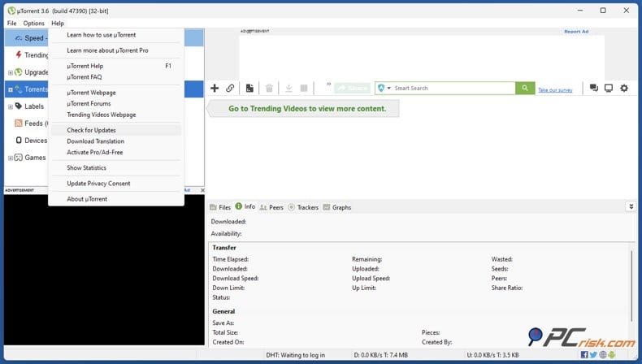This screenshot has width=642, height=364.
Task: Click the info pane vertical scrollbar
Action: (631, 287)
